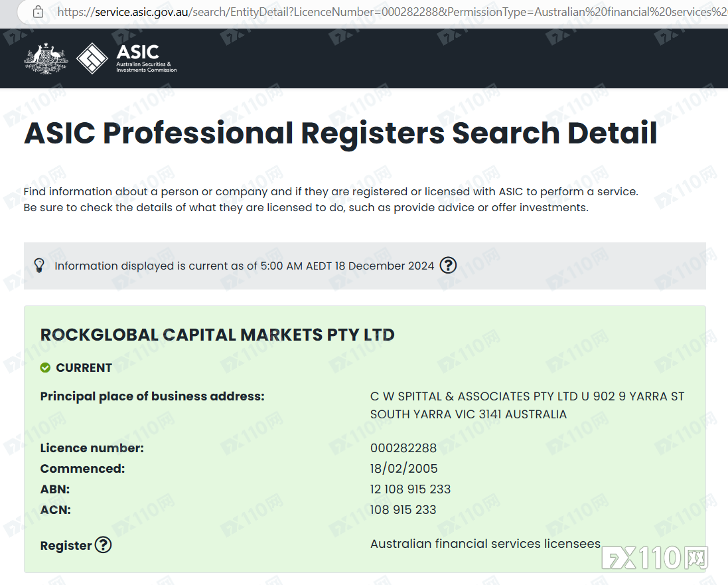The image size is (728, 585).
Task: Click the licence number value 000282288
Action: [403, 448]
